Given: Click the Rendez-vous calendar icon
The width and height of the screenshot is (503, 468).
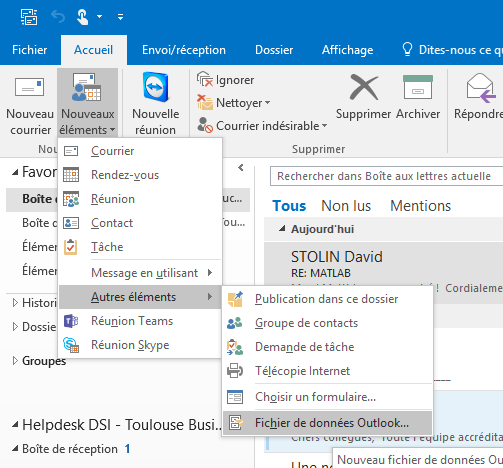Looking at the screenshot, I should point(71,175).
